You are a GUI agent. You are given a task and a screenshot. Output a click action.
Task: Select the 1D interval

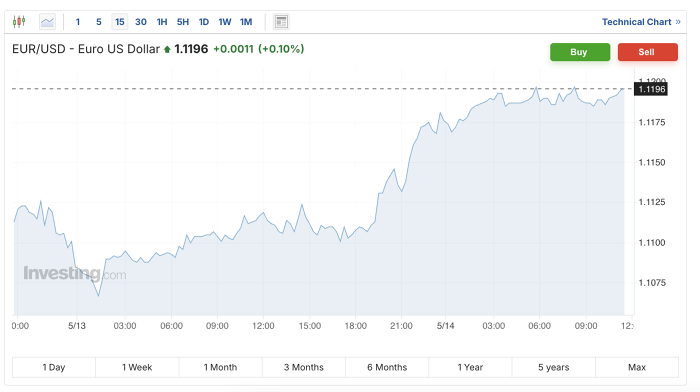(x=204, y=22)
